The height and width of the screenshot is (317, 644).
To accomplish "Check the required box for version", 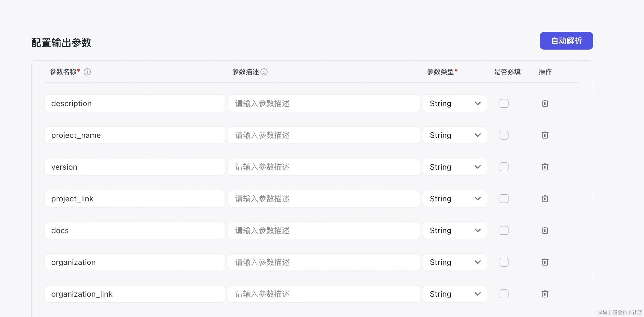I will (x=504, y=167).
